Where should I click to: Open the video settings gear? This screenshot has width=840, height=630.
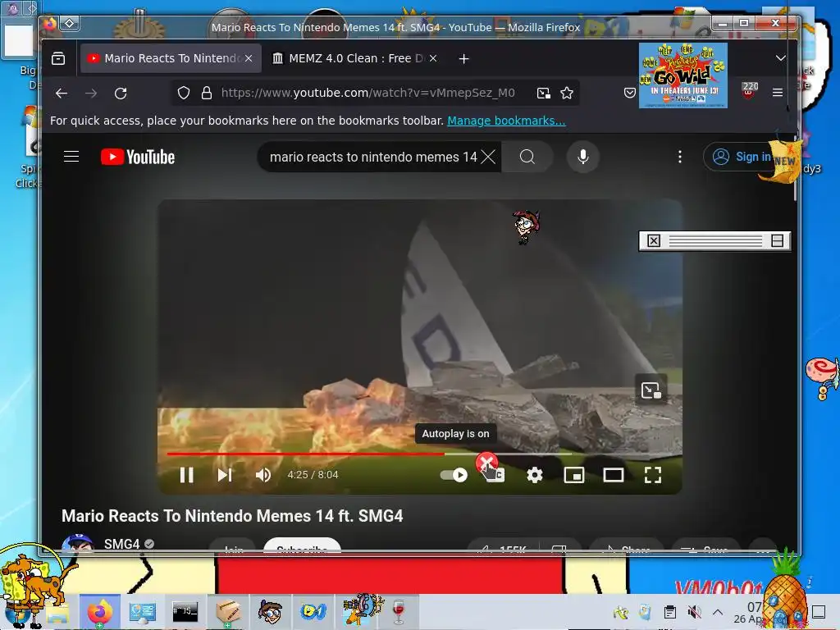(x=535, y=475)
